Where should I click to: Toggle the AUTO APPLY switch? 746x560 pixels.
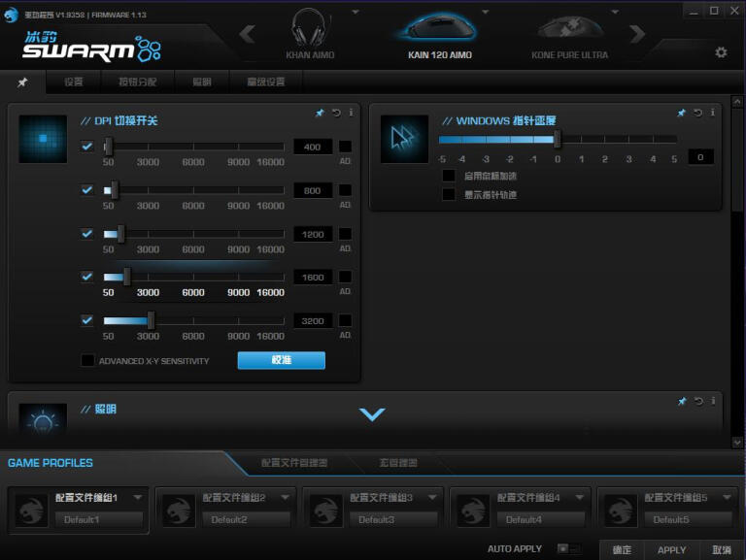[568, 549]
